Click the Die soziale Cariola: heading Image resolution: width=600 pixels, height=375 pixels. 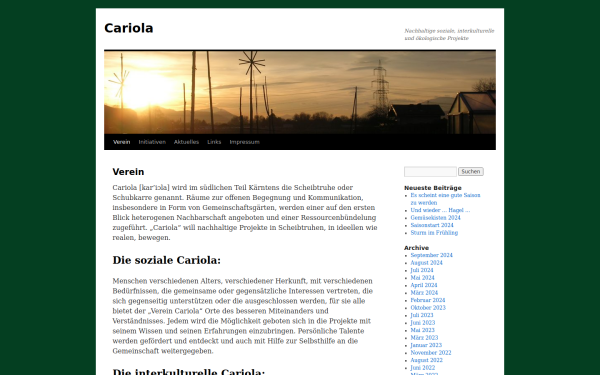coord(166,260)
